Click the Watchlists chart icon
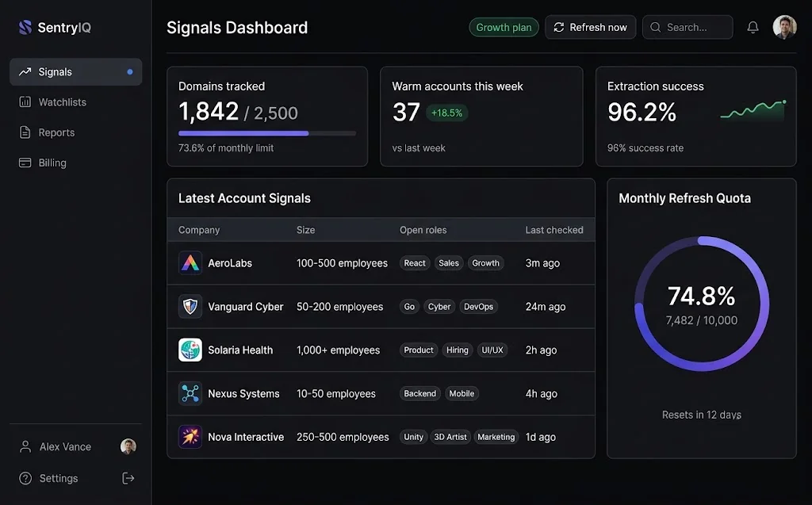Screen dimensions: 812x505 (x=25, y=102)
